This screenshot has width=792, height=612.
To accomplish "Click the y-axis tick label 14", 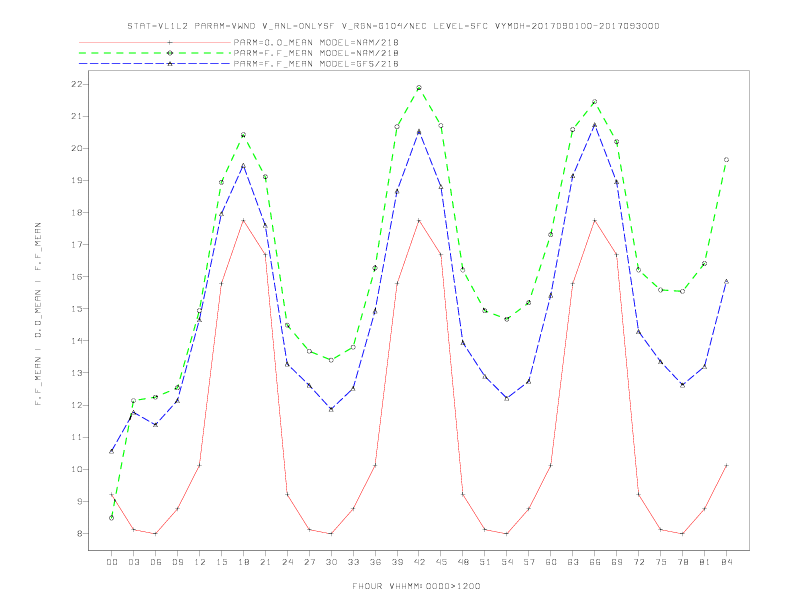I will point(76,341).
